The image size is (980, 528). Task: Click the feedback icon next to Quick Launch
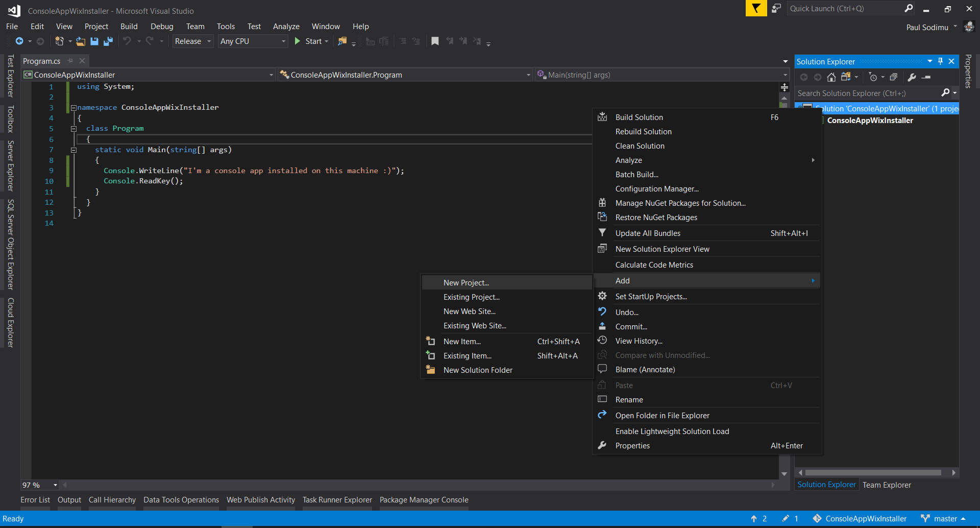click(776, 8)
